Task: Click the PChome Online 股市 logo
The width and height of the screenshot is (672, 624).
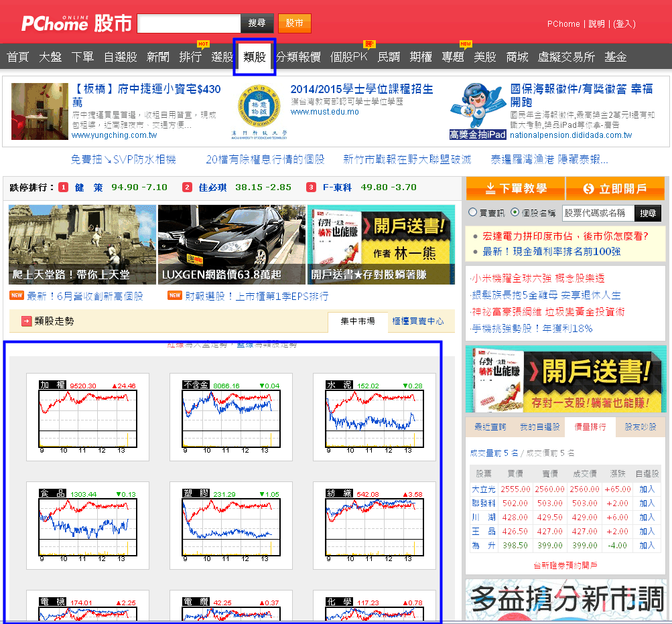Action: pyautogui.click(x=76, y=23)
